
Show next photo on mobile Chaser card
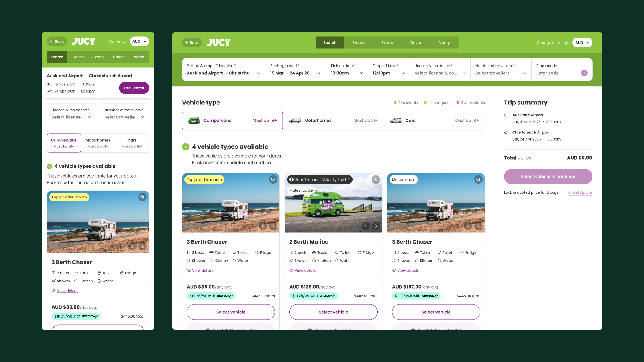pos(143,246)
